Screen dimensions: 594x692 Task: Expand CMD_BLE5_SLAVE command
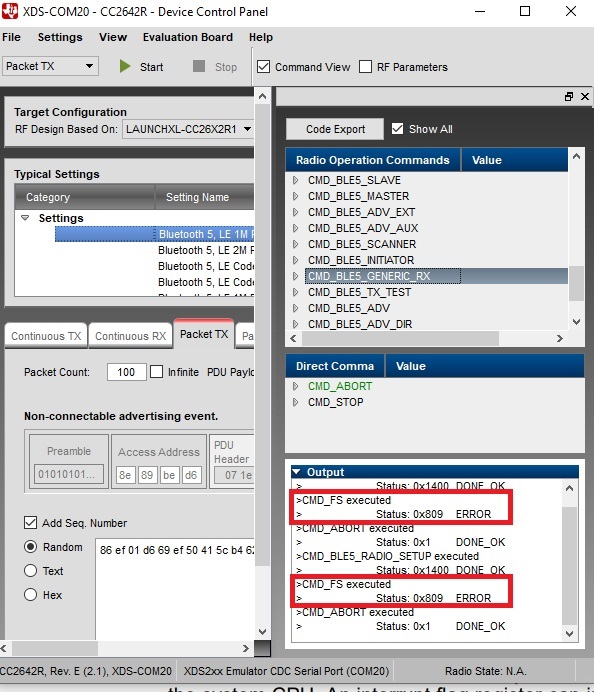[x=295, y=180]
